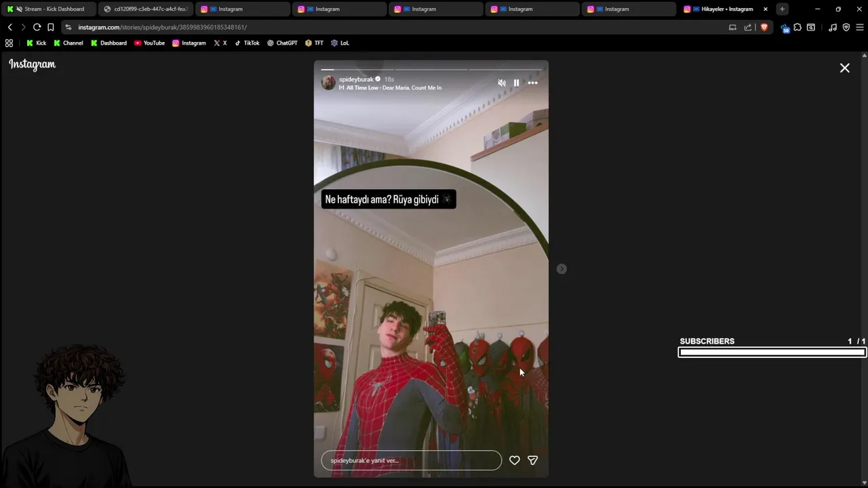Open the spideyburak username link
This screenshot has height=488, width=868.
point(356,79)
